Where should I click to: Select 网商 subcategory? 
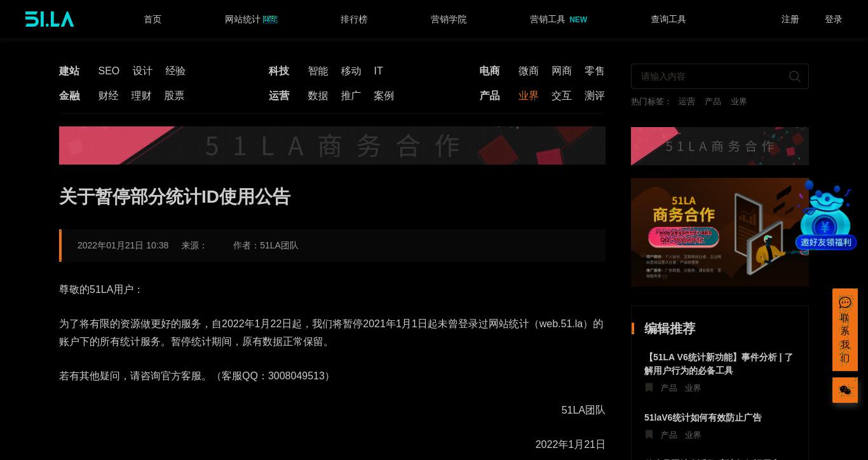pos(562,71)
